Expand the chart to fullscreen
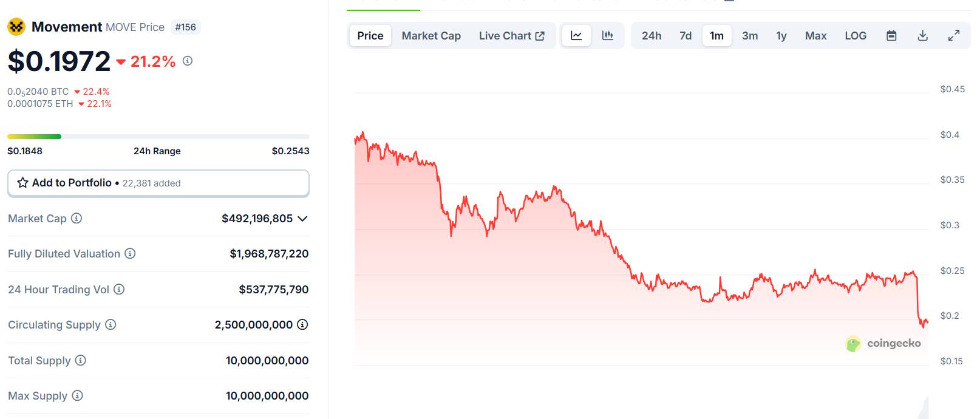Screen dimensions: 980x419 954,36
